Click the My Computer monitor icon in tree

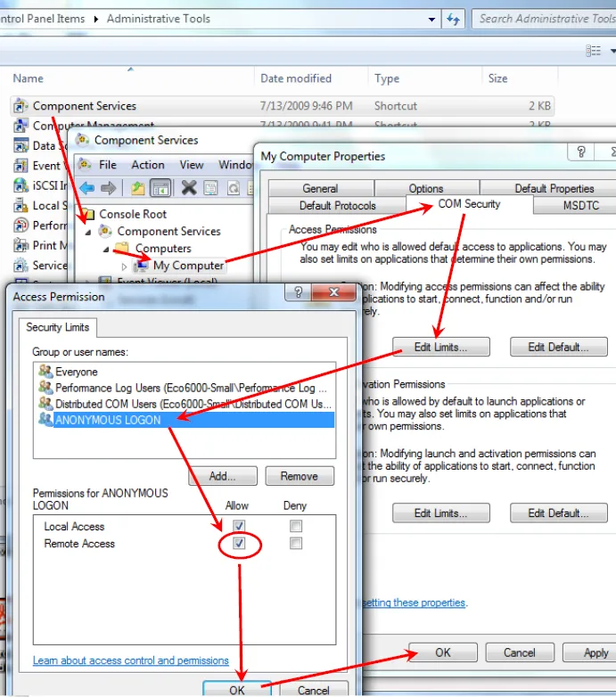(142, 266)
